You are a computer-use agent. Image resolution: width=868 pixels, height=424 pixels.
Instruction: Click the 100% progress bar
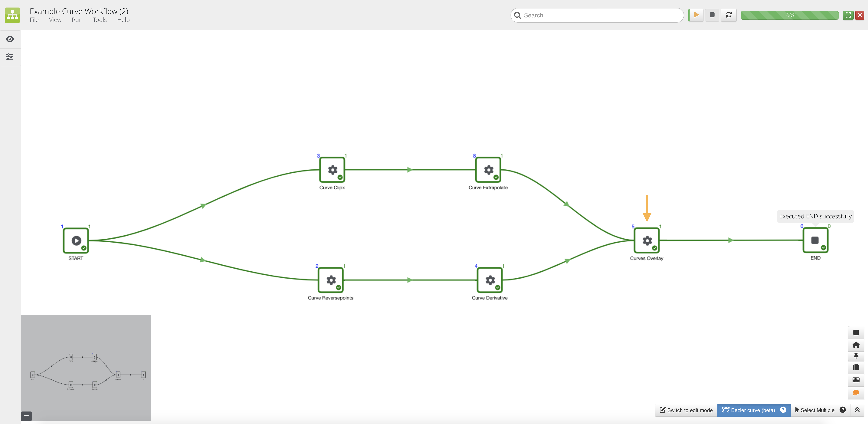tap(790, 15)
